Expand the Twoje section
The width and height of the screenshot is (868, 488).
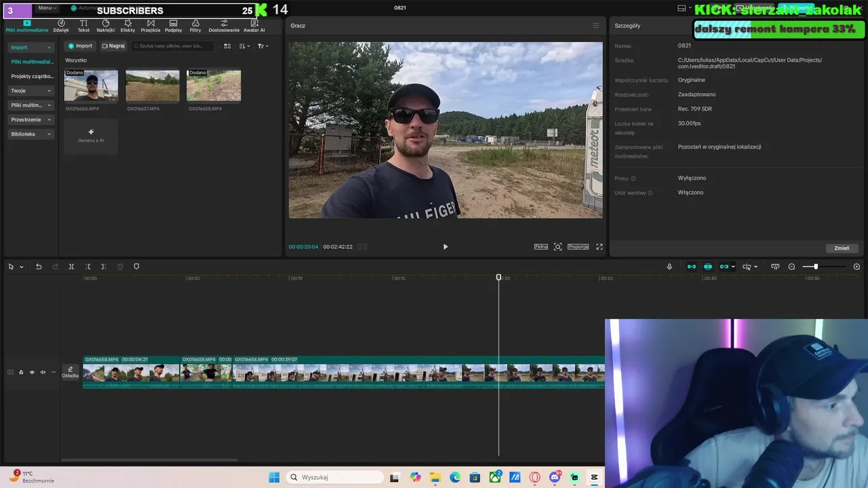[x=31, y=91]
